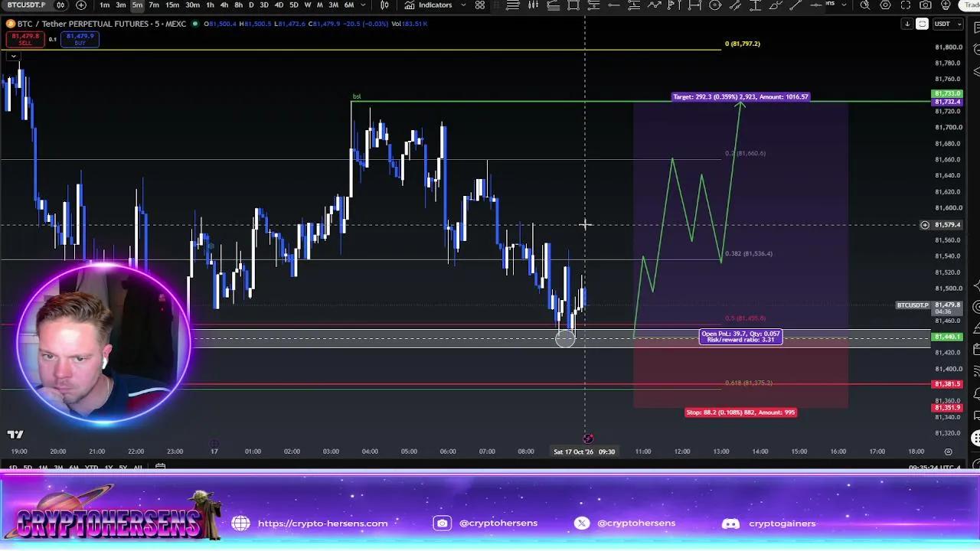Choose the 3D timeframe
Viewport: 980px width, 551px height.
264,5
